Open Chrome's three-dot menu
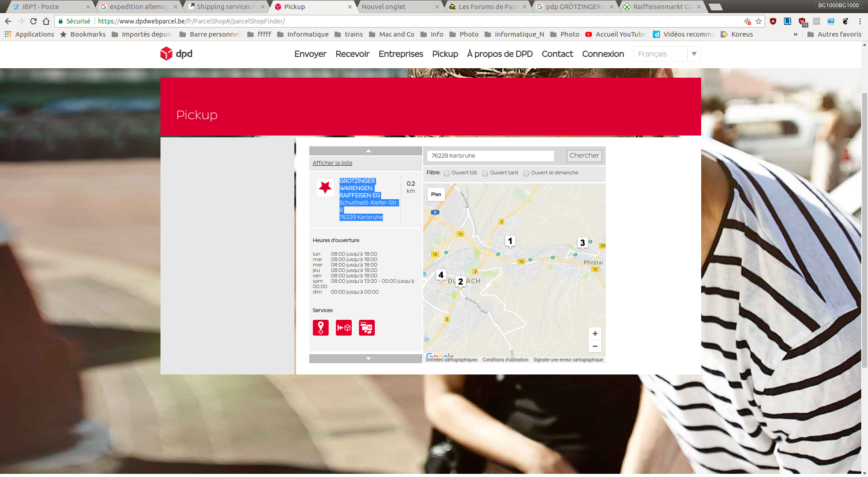Screen dimensions: 868x477 pyautogui.click(x=860, y=21)
